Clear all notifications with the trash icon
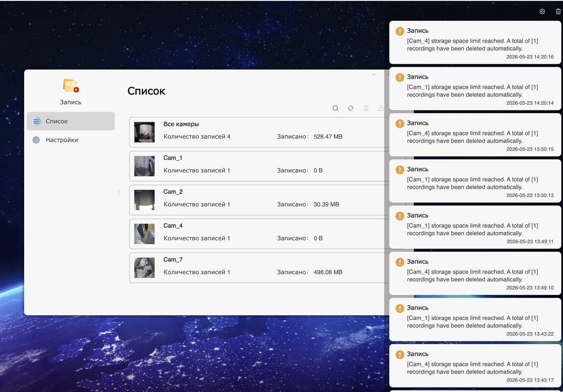This screenshot has width=563, height=392. click(558, 11)
